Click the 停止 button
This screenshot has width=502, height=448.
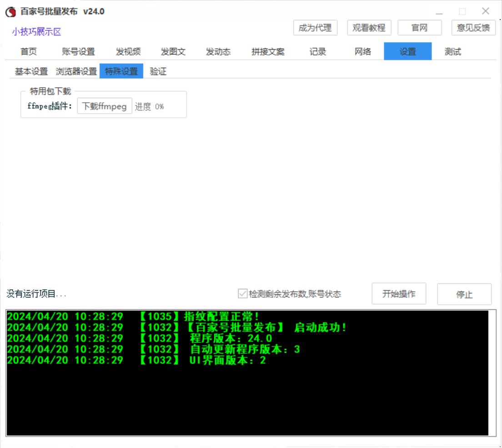[x=465, y=294]
